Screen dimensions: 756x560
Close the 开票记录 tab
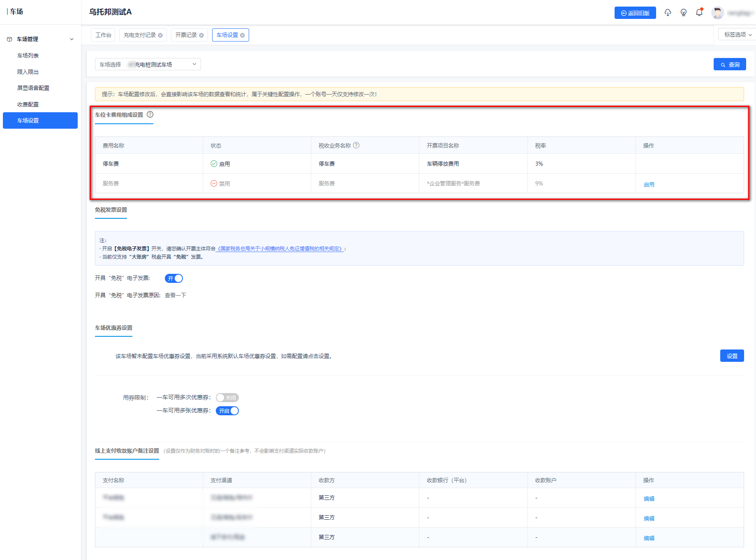tap(201, 35)
